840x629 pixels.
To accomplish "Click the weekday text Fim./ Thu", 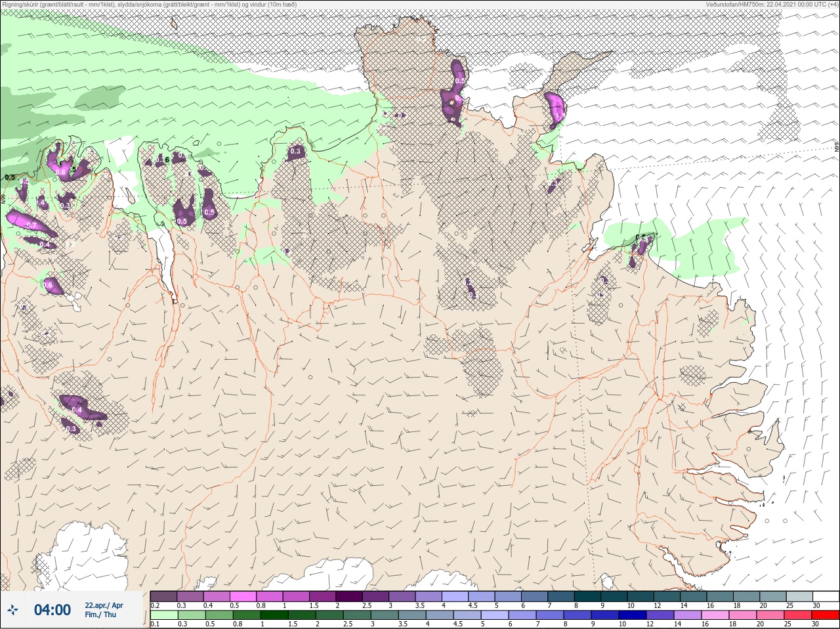I will tap(100, 615).
